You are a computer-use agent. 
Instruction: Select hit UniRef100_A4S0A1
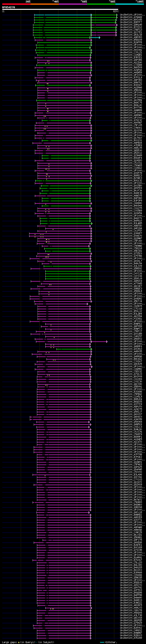click(x=131, y=50)
